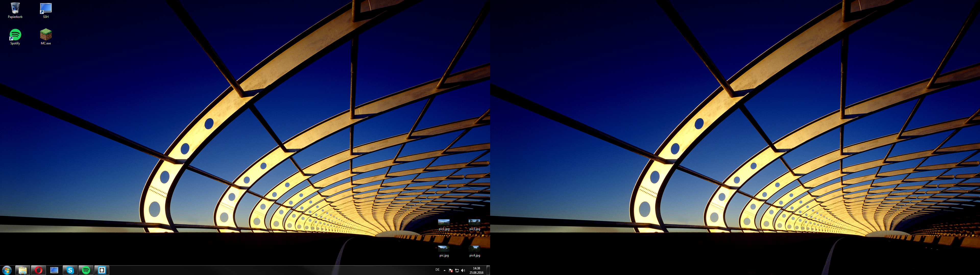Open Windows Explorer from the taskbar
Image resolution: width=980 pixels, height=275 pixels.
tap(23, 270)
